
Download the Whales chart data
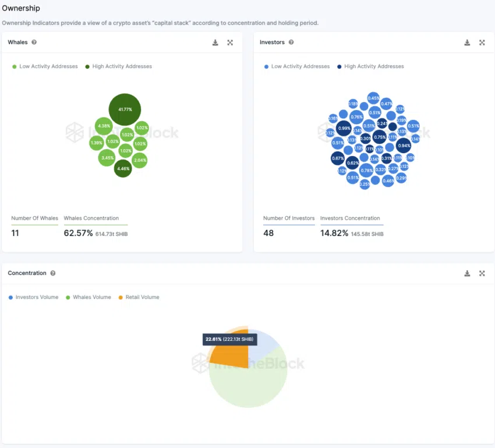tap(215, 43)
